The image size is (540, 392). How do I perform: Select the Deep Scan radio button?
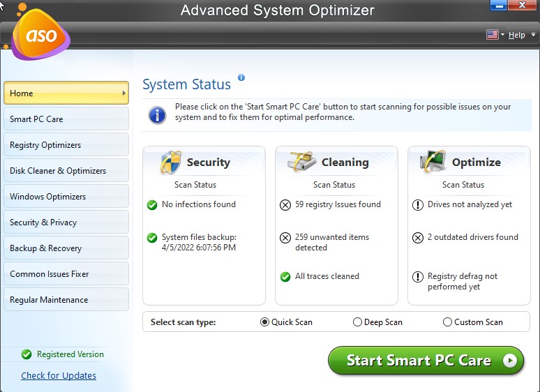click(357, 322)
